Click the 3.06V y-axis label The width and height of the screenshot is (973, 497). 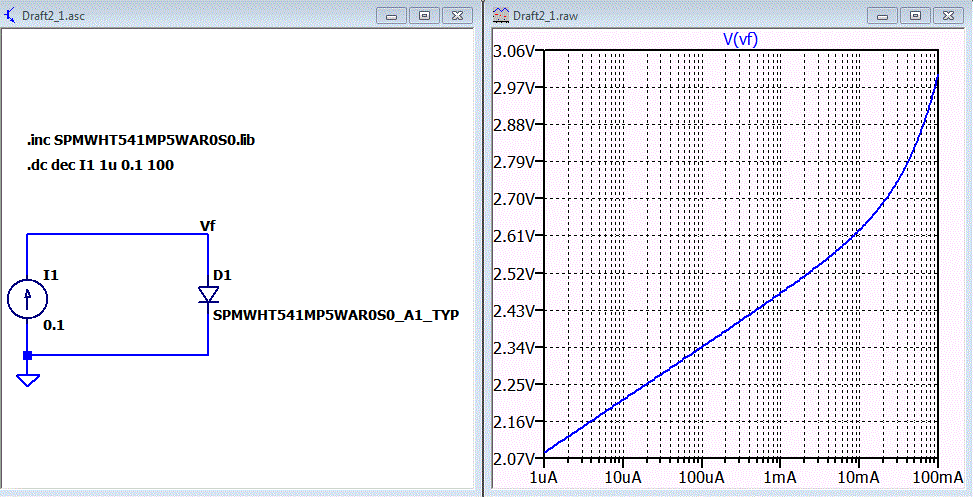coord(512,51)
